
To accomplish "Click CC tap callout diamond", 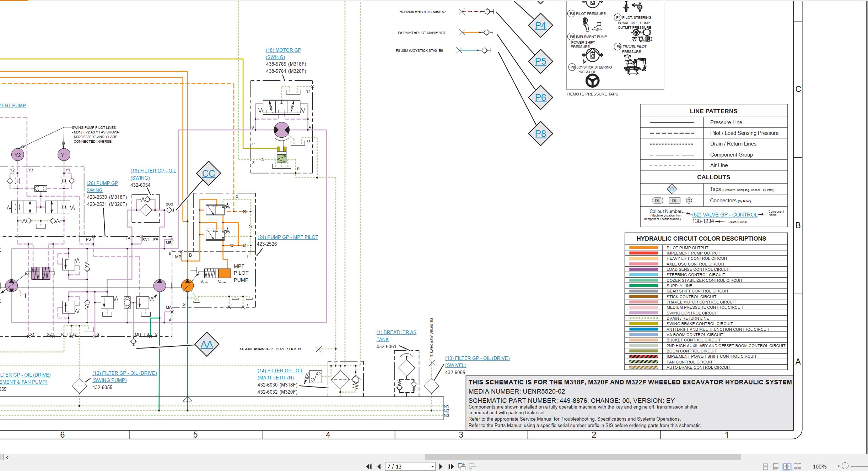I will pyautogui.click(x=209, y=173).
